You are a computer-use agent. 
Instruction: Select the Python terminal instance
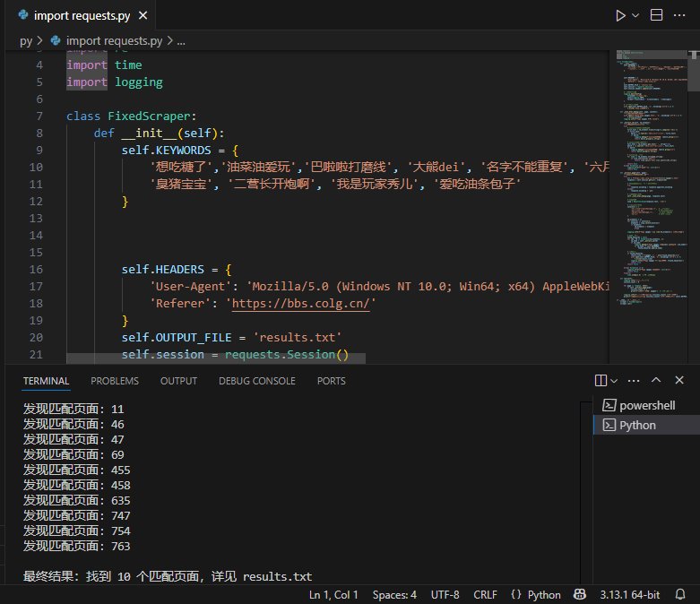(636, 425)
